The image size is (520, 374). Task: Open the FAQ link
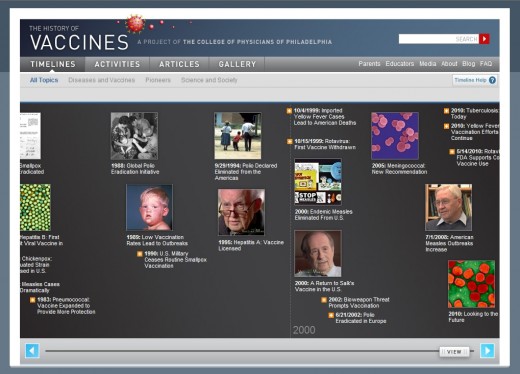point(486,64)
